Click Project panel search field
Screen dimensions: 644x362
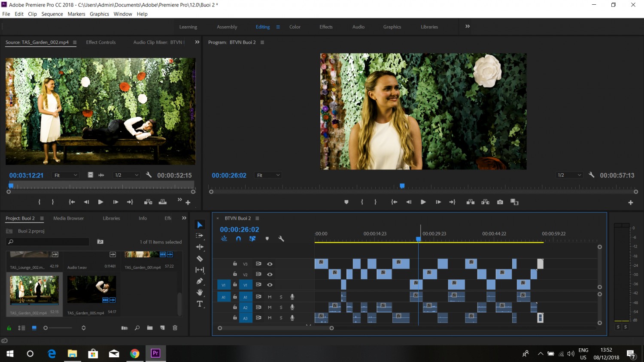[x=47, y=242]
